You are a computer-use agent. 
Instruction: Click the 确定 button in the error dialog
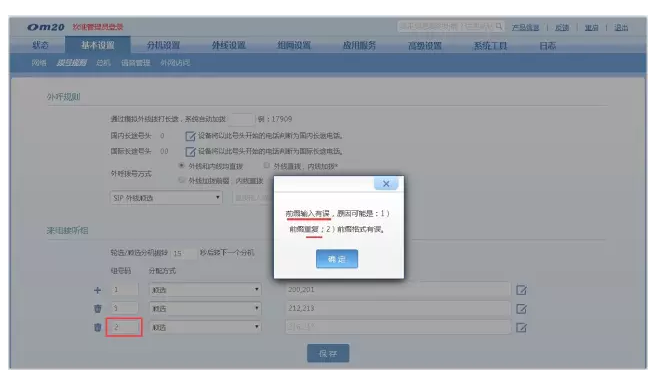click(x=336, y=259)
